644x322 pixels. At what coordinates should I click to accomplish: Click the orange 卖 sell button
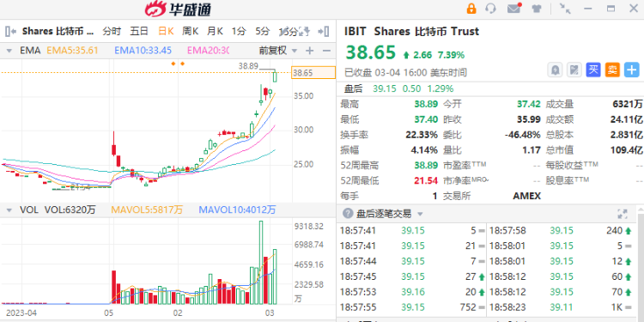pos(612,70)
